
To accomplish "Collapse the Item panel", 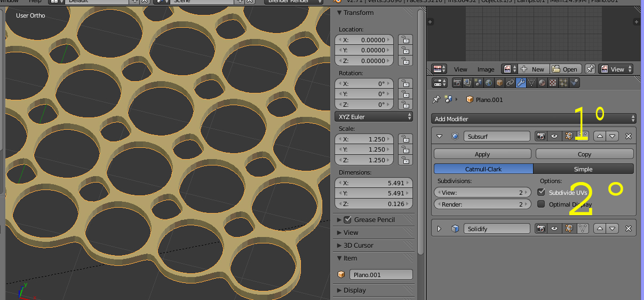I will click(x=339, y=258).
